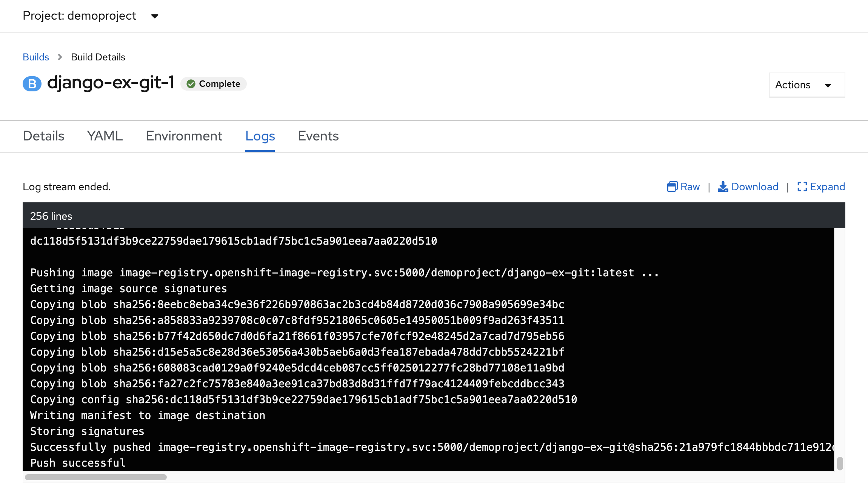Click the Download logs button
The width and height of the screenshot is (868, 504).
pos(748,186)
